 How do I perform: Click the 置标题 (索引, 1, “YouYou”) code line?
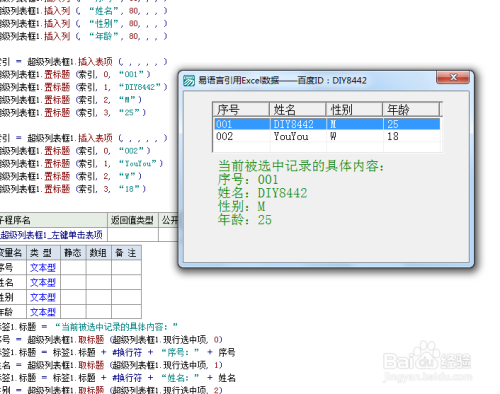pos(82,163)
